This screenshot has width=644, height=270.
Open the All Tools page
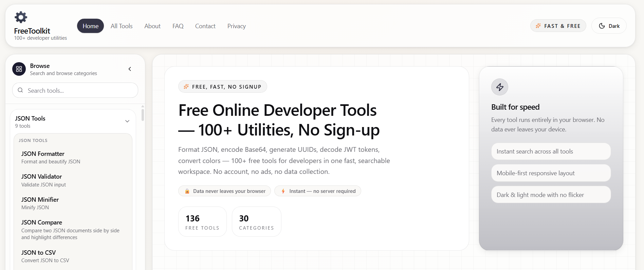tap(122, 26)
